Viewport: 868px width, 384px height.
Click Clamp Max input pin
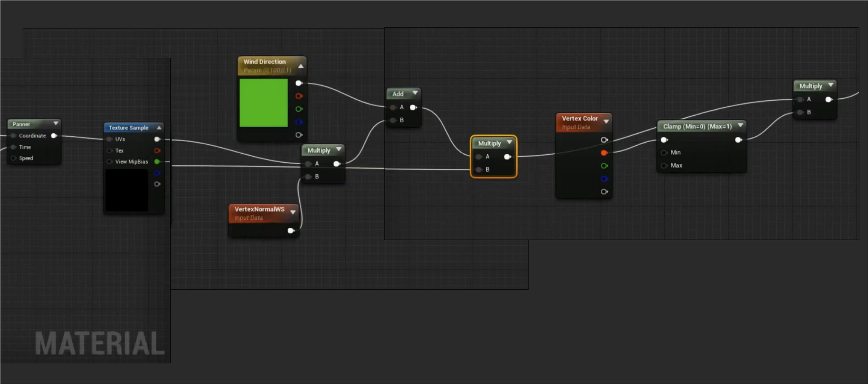[664, 166]
